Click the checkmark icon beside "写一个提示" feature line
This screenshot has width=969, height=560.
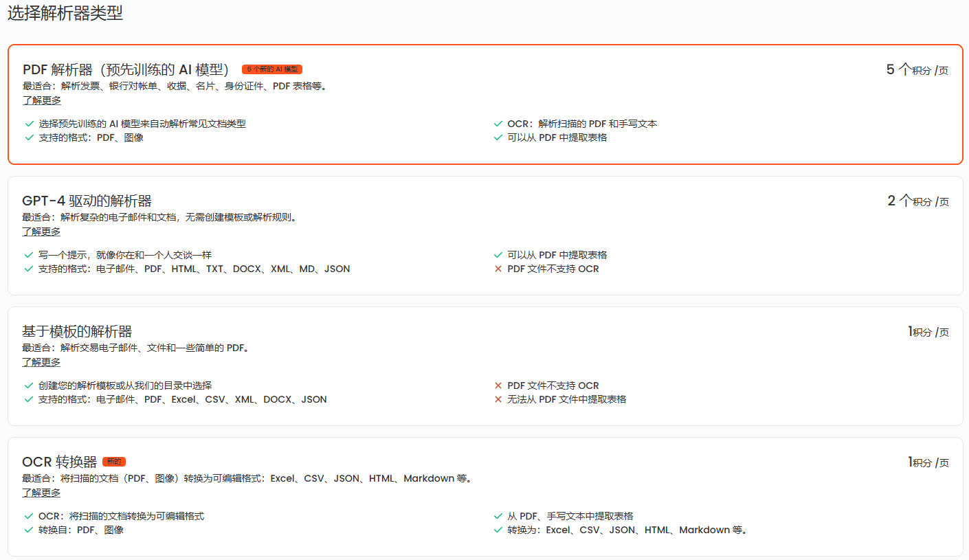coord(29,255)
